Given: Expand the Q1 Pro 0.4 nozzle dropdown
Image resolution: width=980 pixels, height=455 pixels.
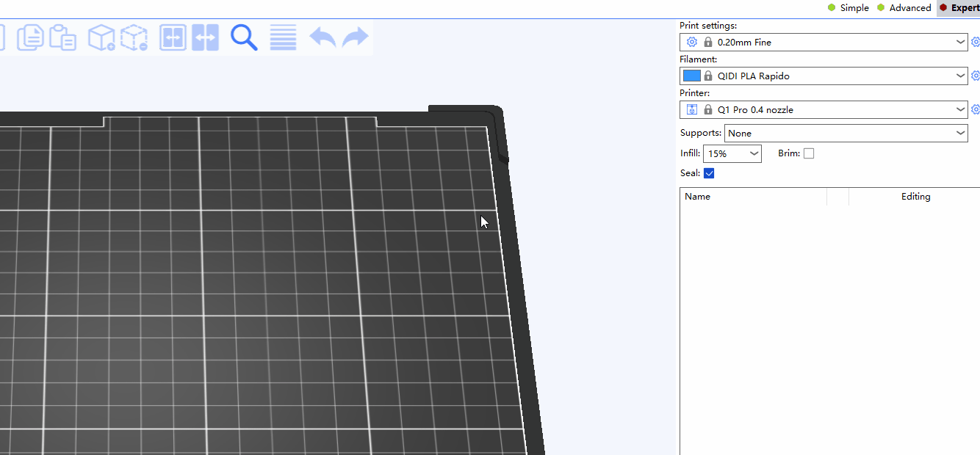Looking at the screenshot, I should point(823,110).
